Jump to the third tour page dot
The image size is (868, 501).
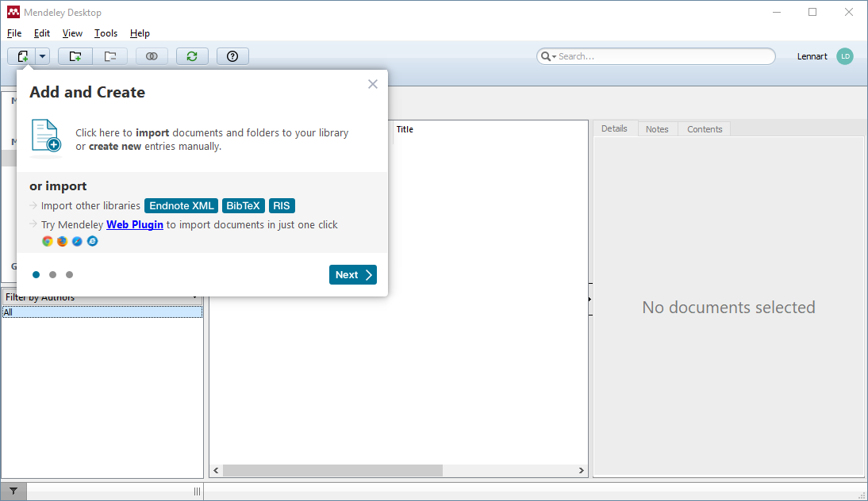pos(69,275)
